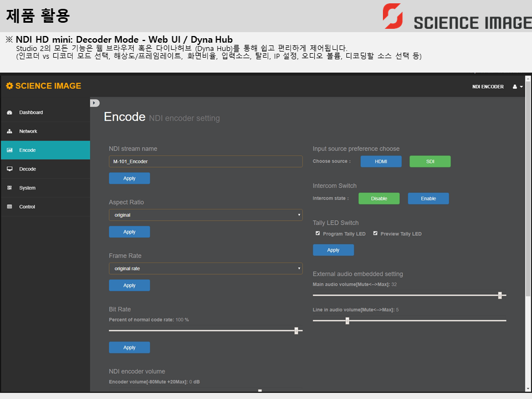The height and width of the screenshot is (399, 532).
Task: Open the Control page
Action: coord(45,207)
